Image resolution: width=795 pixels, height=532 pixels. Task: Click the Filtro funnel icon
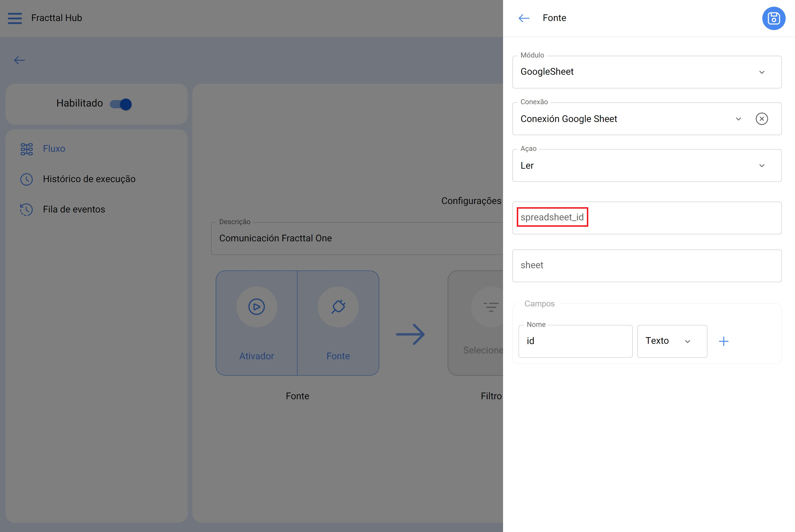tap(491, 307)
